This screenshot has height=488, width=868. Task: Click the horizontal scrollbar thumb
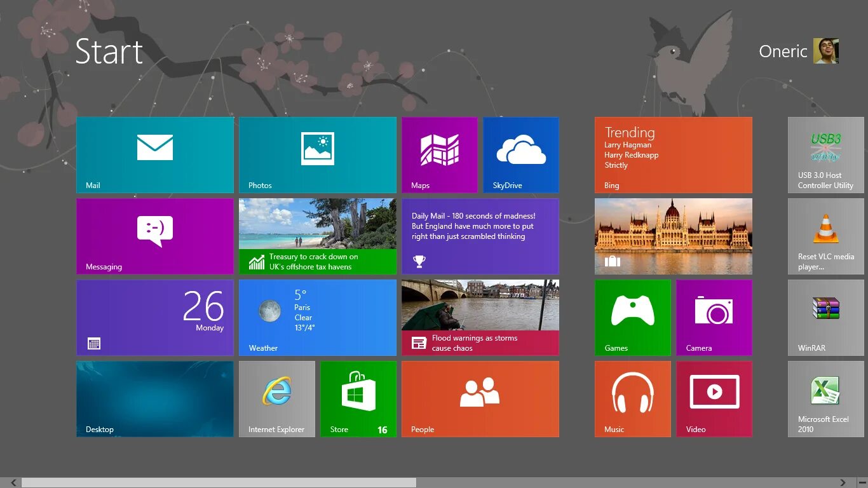[219, 483]
